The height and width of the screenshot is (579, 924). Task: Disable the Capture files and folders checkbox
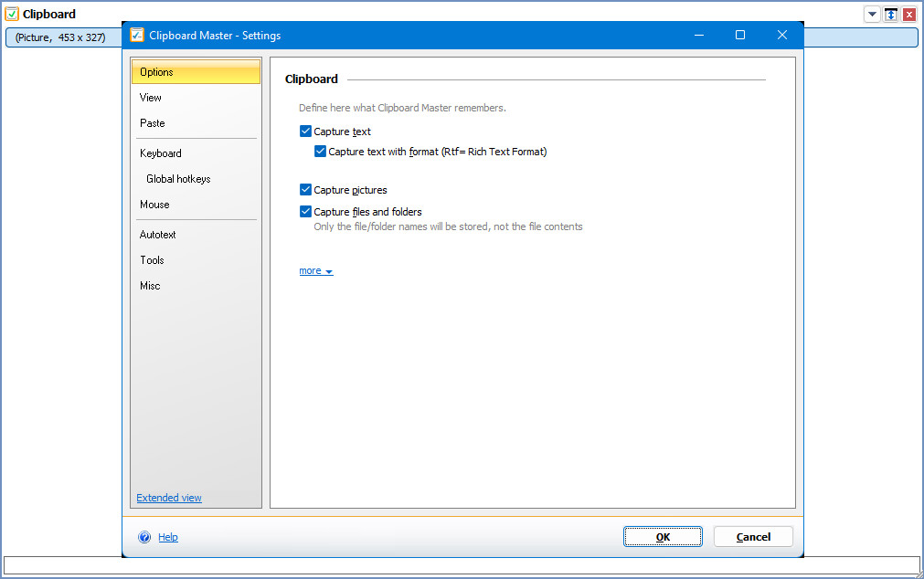tap(305, 212)
